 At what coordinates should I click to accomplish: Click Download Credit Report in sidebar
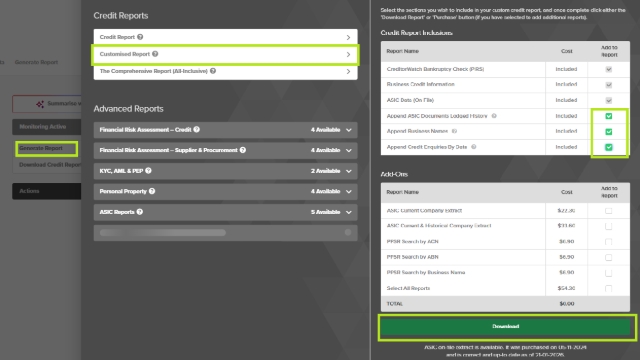50,165
